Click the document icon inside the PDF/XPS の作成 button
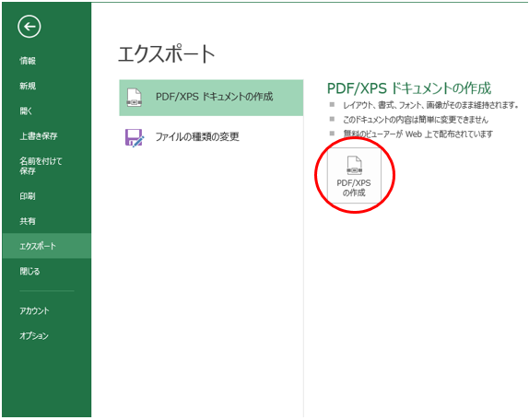 (354, 165)
